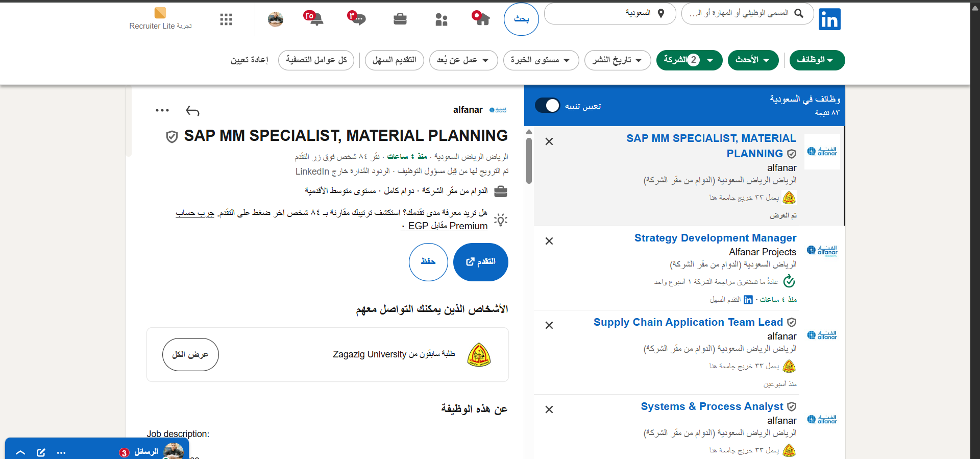
Task: Click the share arrow on job details
Action: pos(192,111)
